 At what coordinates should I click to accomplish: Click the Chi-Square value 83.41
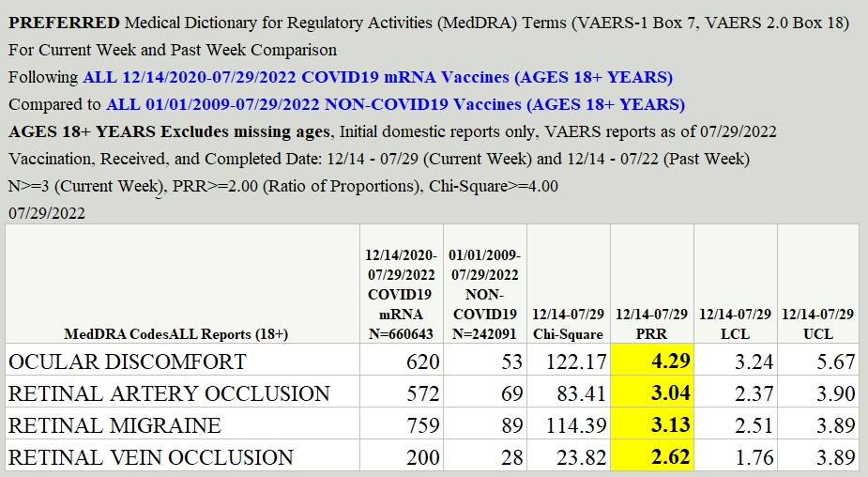569,392
